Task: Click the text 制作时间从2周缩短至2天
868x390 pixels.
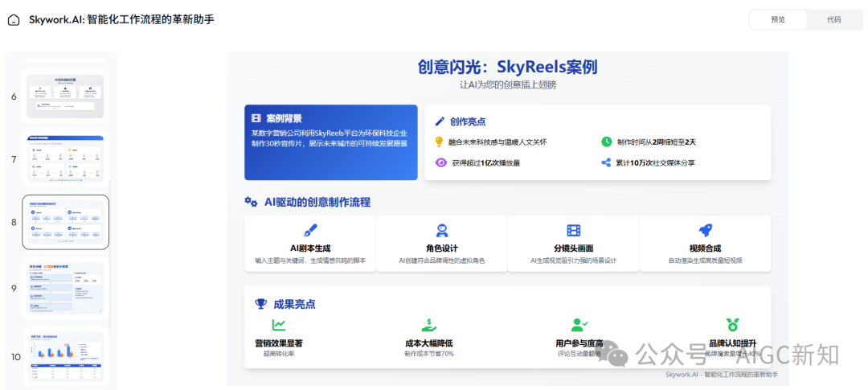Action: [656, 142]
